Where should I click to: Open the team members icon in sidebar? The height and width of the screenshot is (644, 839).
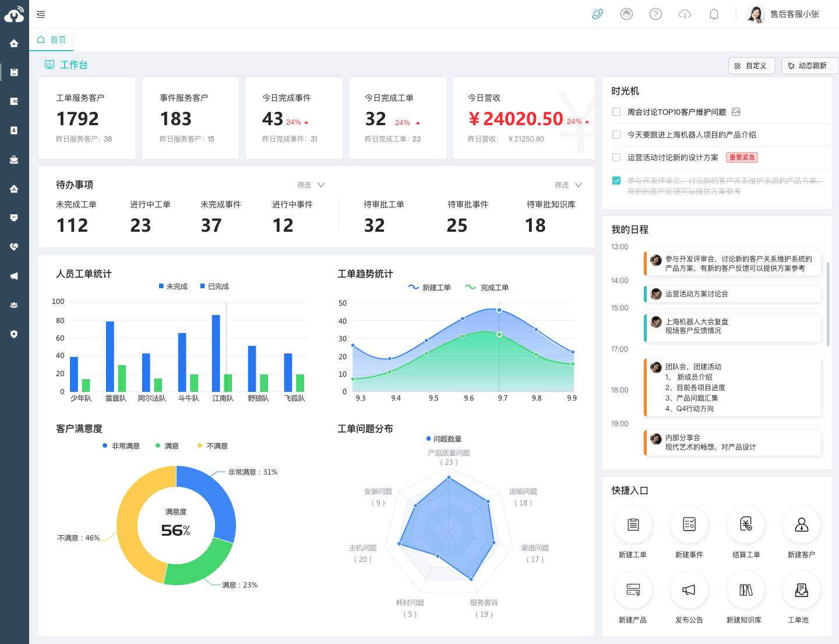tap(13, 305)
